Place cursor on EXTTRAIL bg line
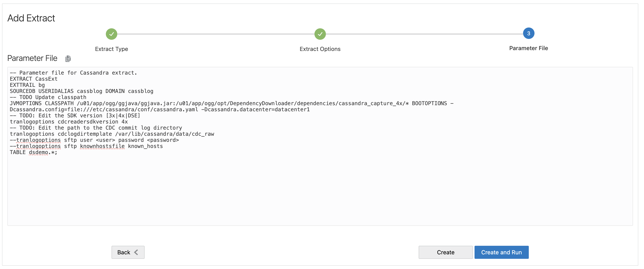 point(27,85)
